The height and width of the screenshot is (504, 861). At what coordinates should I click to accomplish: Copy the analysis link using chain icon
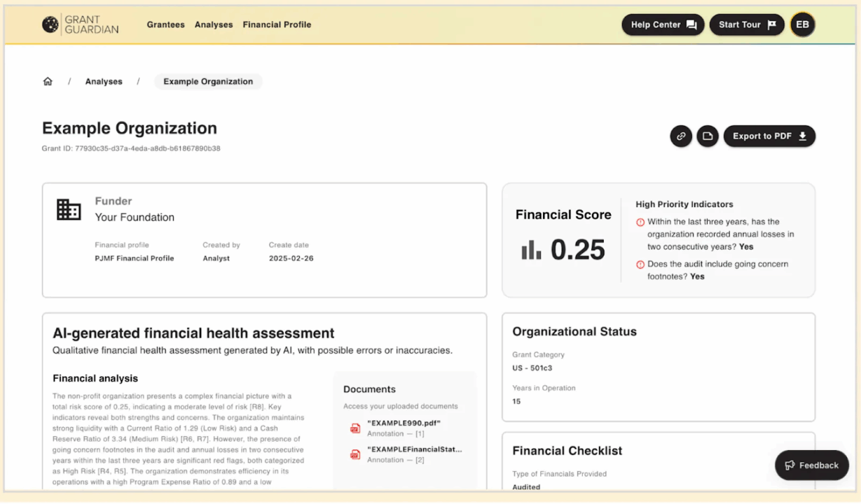click(680, 136)
